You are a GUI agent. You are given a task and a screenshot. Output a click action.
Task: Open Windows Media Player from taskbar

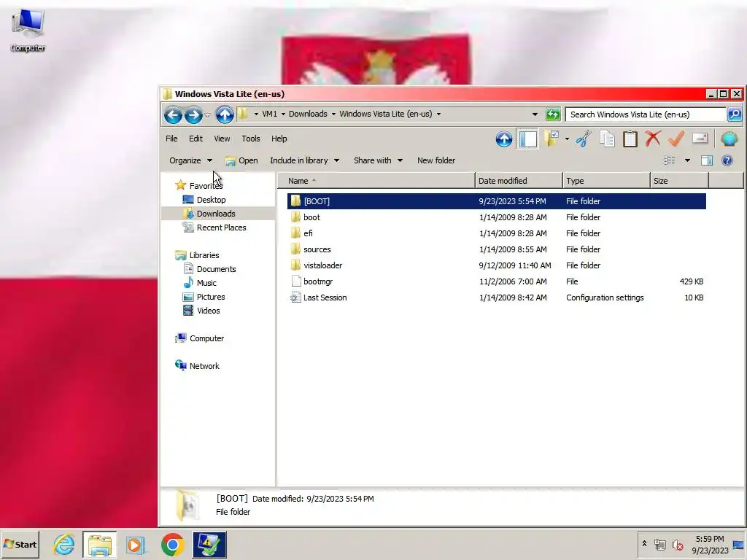click(136, 544)
